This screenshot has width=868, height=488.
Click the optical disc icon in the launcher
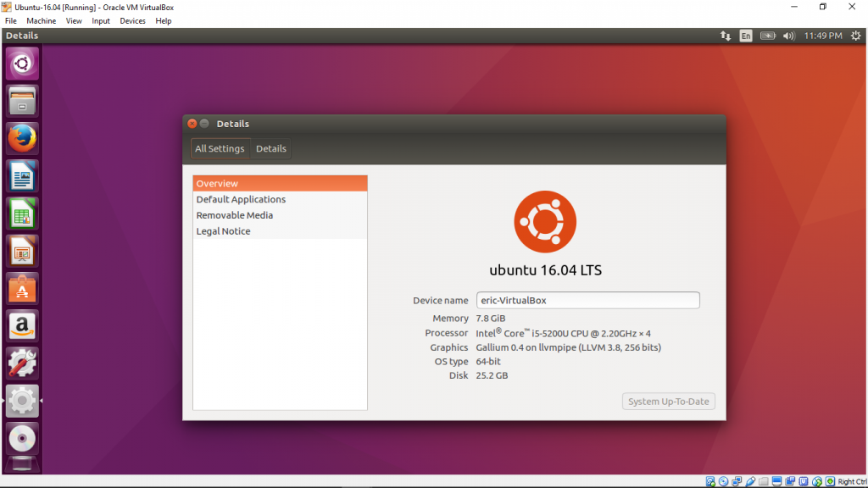pyautogui.click(x=22, y=438)
